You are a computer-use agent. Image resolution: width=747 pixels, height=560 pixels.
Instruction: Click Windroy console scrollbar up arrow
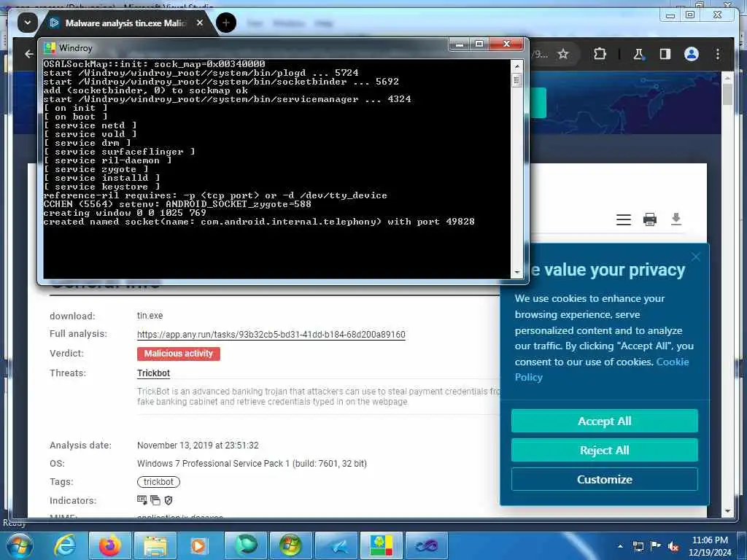(x=516, y=66)
